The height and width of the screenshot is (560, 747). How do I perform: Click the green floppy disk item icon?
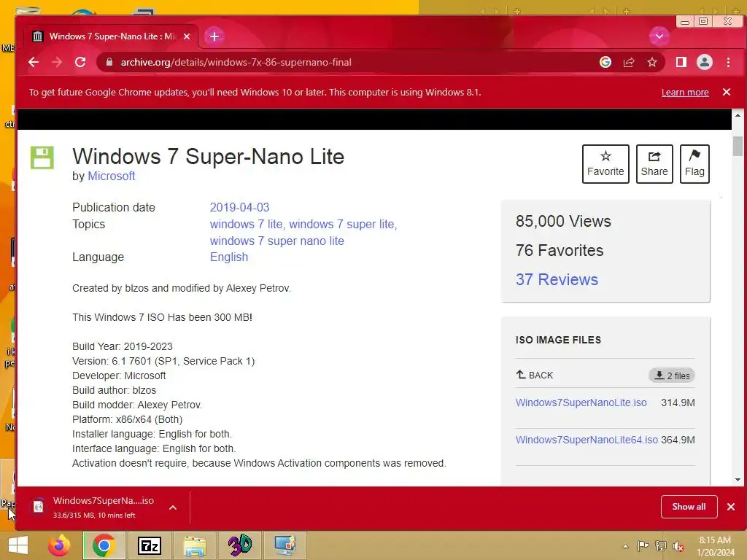pos(42,157)
